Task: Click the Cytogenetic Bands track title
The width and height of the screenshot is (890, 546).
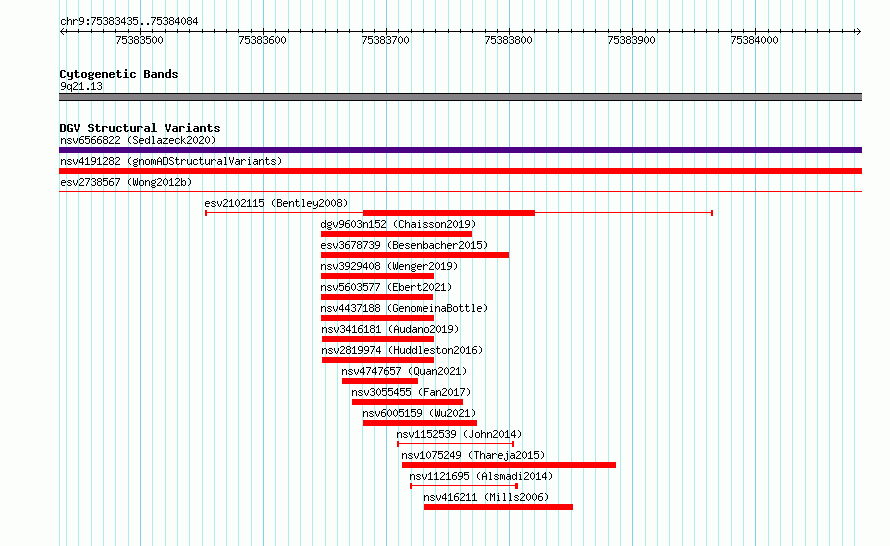Action: [119, 74]
